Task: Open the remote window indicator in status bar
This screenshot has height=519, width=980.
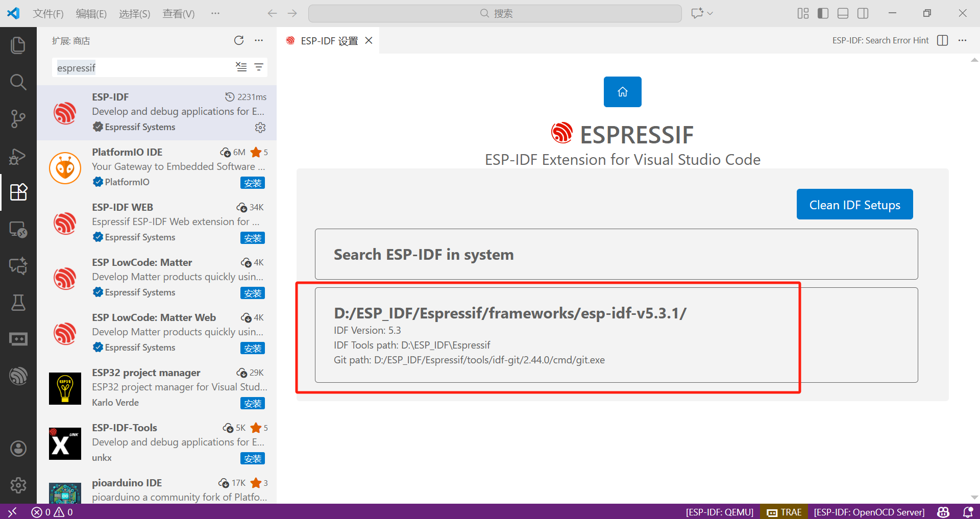Action: (x=12, y=512)
